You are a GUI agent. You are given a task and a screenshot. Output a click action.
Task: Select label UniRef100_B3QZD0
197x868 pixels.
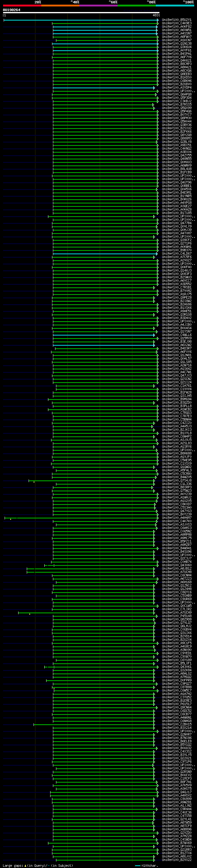click(176, 403)
